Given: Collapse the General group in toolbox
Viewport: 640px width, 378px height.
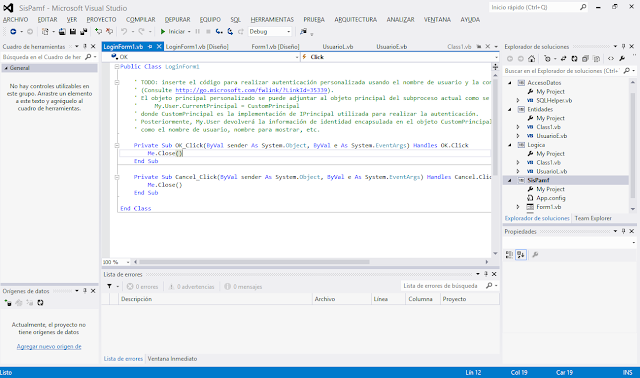Looking at the screenshot, I should [6, 68].
